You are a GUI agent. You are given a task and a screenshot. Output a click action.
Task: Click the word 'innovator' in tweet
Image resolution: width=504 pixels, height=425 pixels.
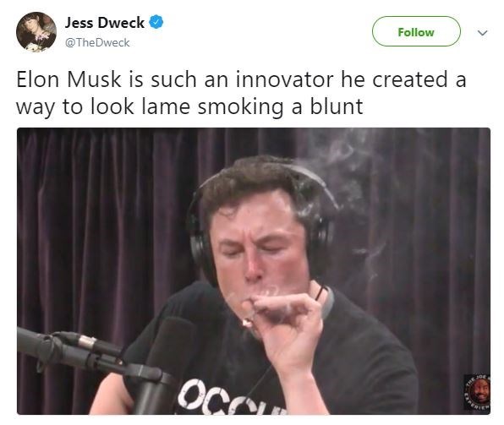pyautogui.click(x=284, y=79)
